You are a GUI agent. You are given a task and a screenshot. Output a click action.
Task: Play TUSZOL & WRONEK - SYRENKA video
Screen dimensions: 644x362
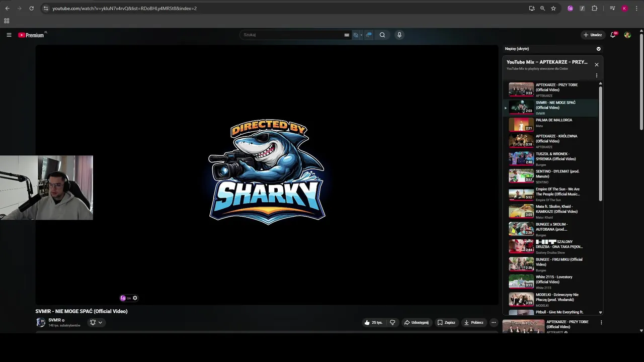552,159
